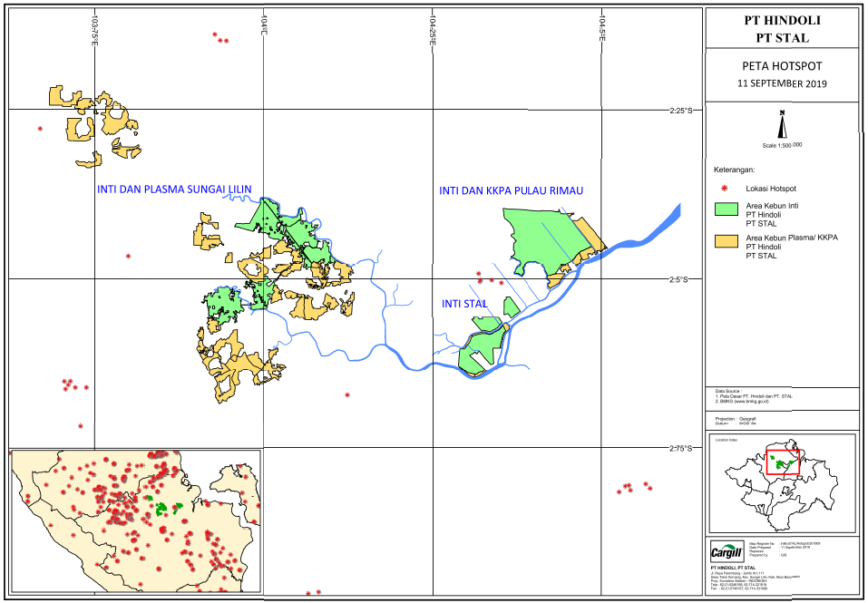This screenshot has width=868, height=603.
Task: Click the Area Kebun Inti legend label
Action: [x=772, y=205]
